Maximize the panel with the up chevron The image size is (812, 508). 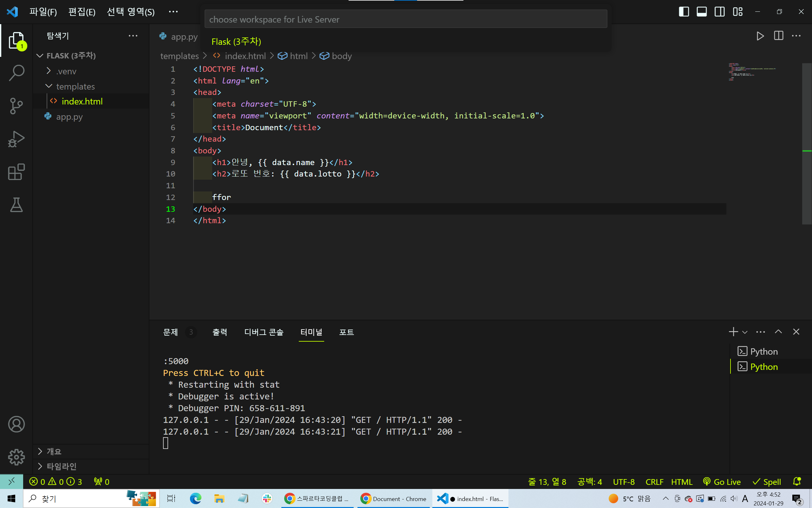coord(778,332)
